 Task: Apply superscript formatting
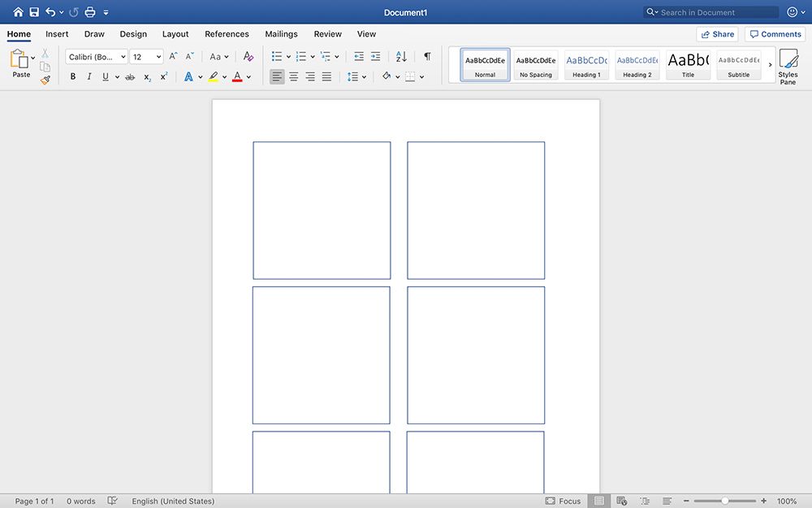[x=164, y=76]
